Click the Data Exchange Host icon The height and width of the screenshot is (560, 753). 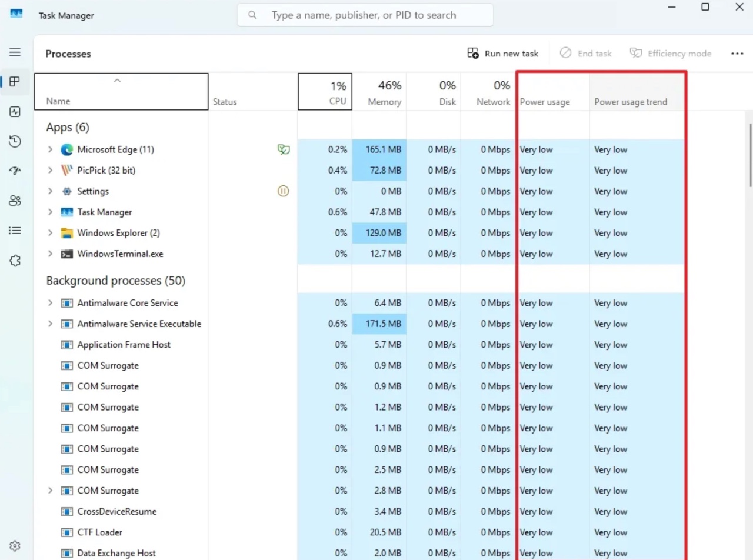click(x=67, y=554)
